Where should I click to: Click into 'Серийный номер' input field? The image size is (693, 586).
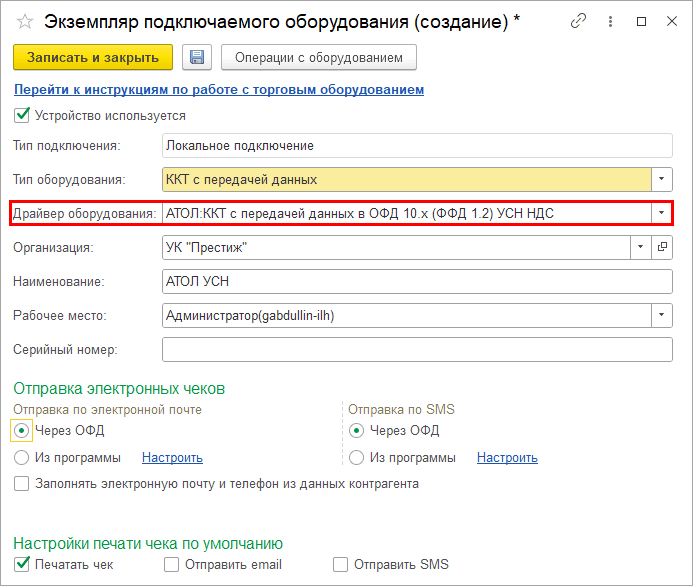[x=416, y=350]
